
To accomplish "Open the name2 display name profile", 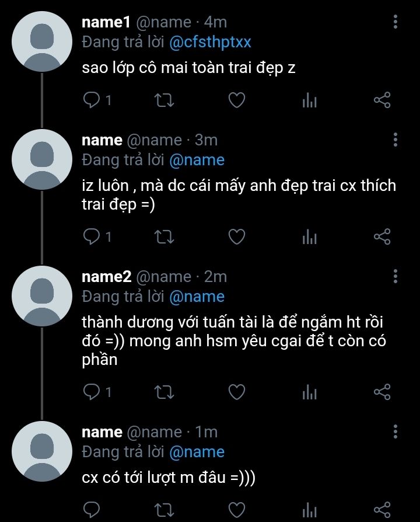I will tap(107, 277).
